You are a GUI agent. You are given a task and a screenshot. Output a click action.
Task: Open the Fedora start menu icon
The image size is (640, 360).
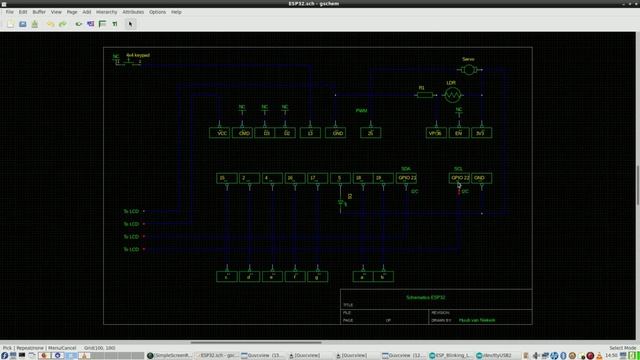(x=4, y=356)
